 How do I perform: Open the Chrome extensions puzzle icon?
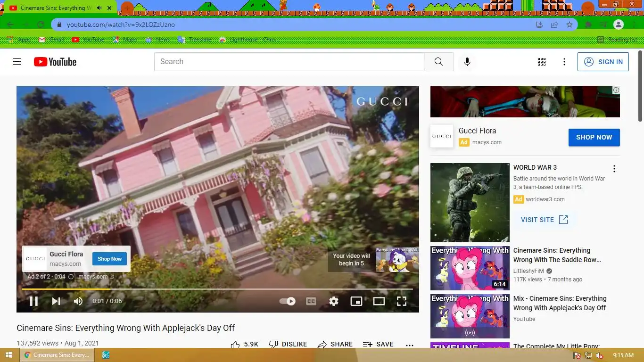pos(588,25)
